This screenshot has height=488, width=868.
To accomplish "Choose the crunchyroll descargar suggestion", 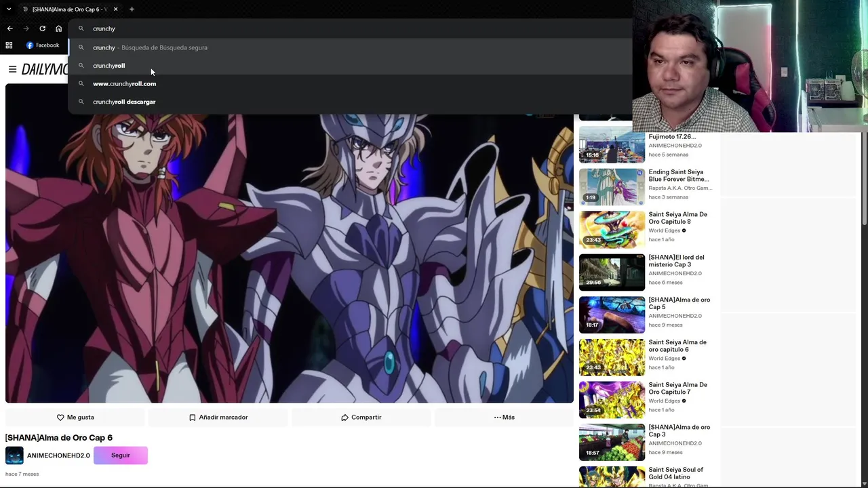I will click(x=350, y=102).
